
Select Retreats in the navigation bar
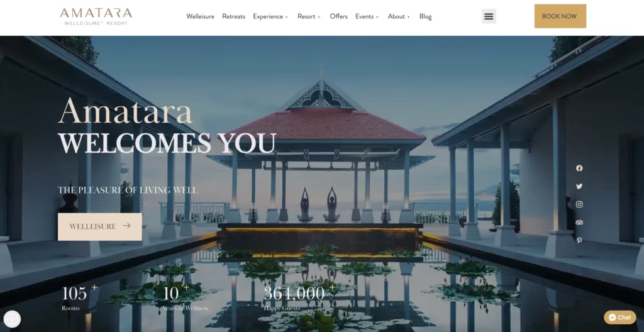[x=233, y=16]
